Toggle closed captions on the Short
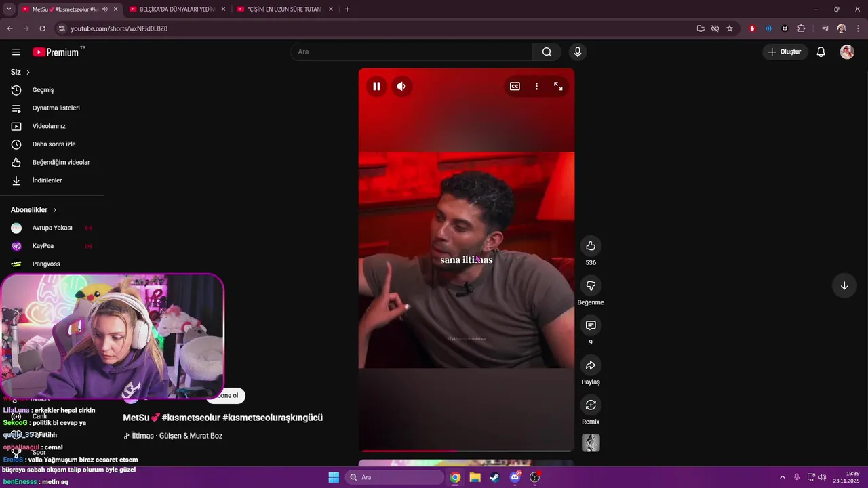The height and width of the screenshot is (488, 868). [515, 86]
